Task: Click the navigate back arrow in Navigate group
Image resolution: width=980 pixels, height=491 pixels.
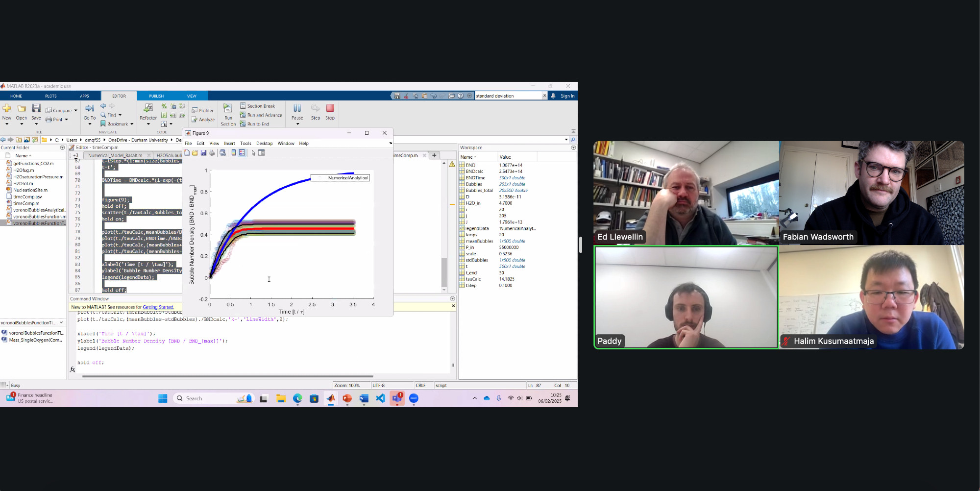Action: coord(103,106)
